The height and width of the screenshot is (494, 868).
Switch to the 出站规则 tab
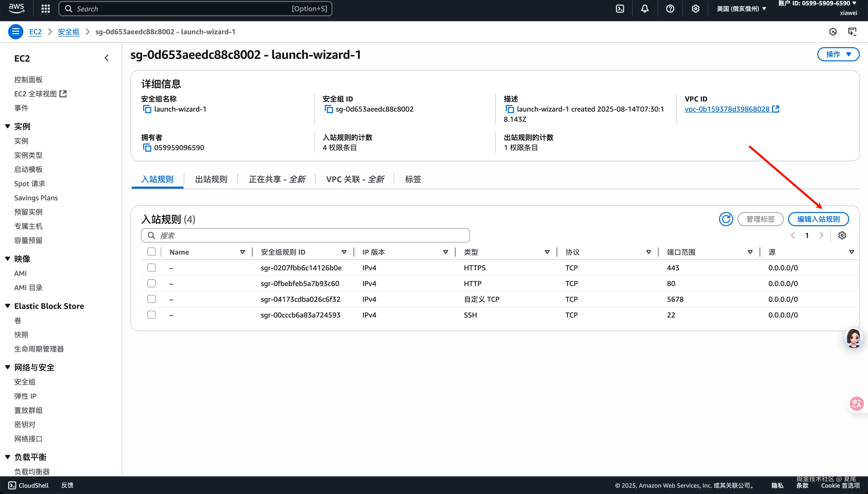pyautogui.click(x=211, y=179)
